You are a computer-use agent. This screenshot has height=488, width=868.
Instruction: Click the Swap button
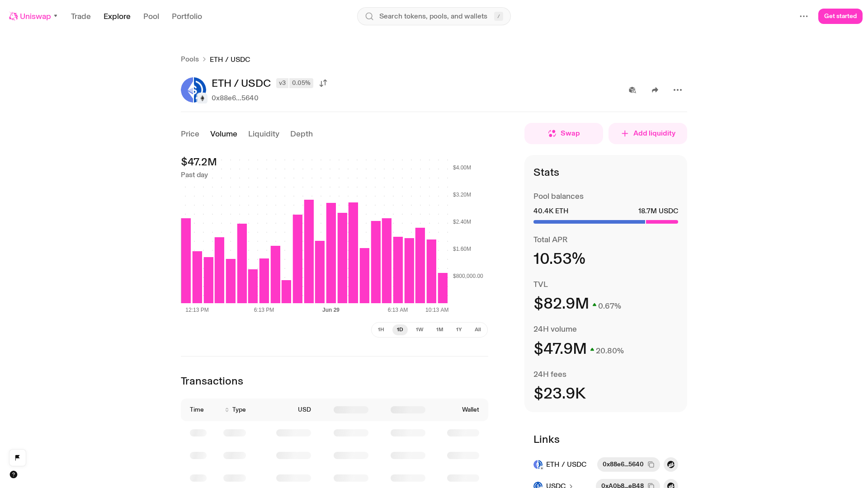564,133
